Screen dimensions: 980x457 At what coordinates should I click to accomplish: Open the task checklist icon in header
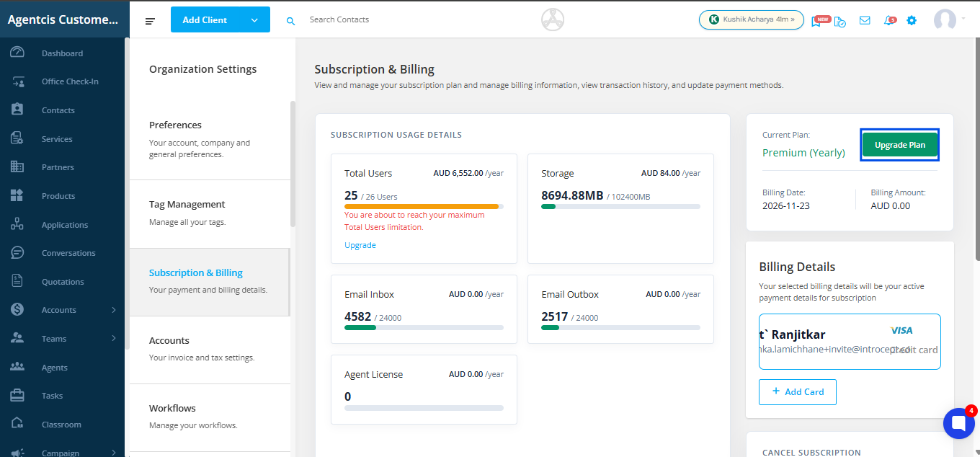(x=840, y=22)
